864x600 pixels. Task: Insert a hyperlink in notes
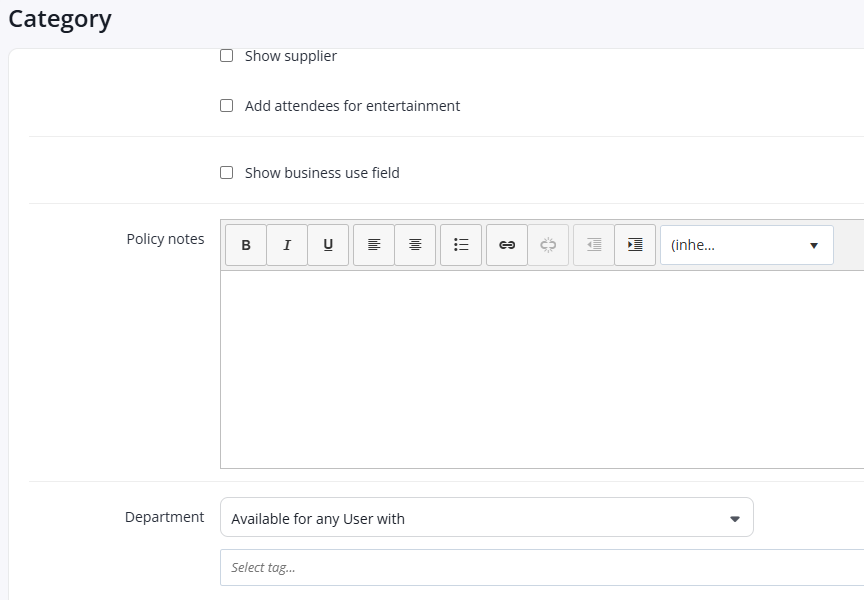pyautogui.click(x=507, y=245)
